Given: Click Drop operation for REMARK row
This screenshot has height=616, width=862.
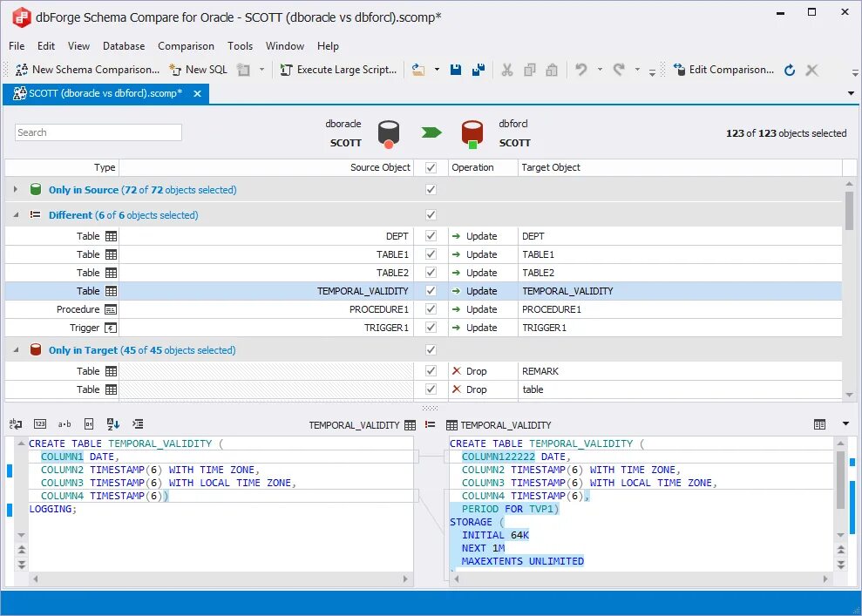Looking at the screenshot, I should (x=470, y=371).
